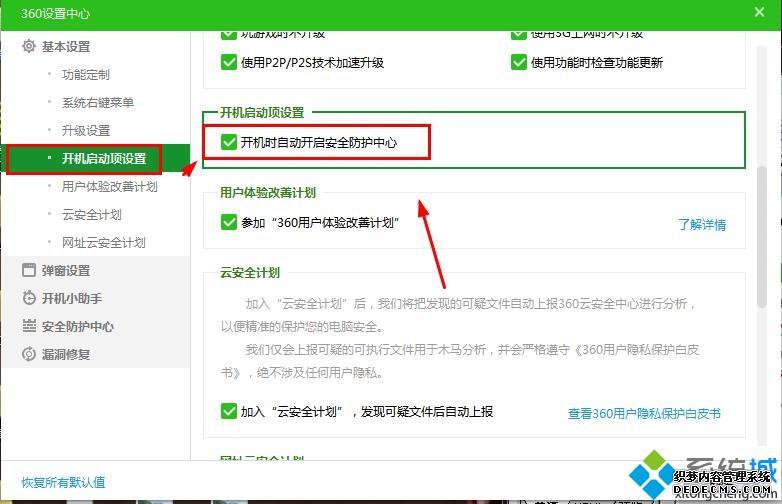This screenshot has width=782, height=504.
Task: Click the vertical scrollbar thumb
Action: click(762, 236)
